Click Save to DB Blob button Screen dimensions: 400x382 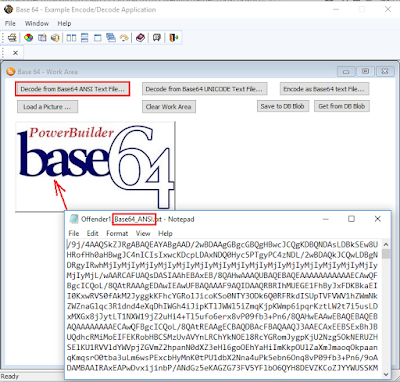(x=283, y=106)
